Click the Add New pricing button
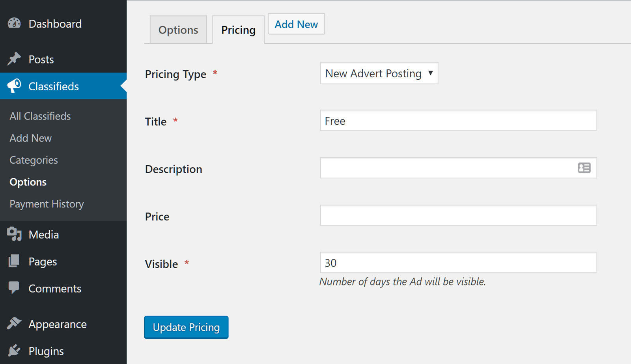Viewport: 631px width, 364px height. pyautogui.click(x=296, y=24)
